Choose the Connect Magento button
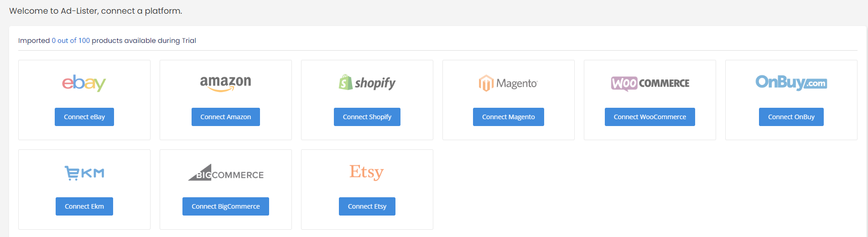Image resolution: width=868 pixels, height=237 pixels. tap(509, 117)
